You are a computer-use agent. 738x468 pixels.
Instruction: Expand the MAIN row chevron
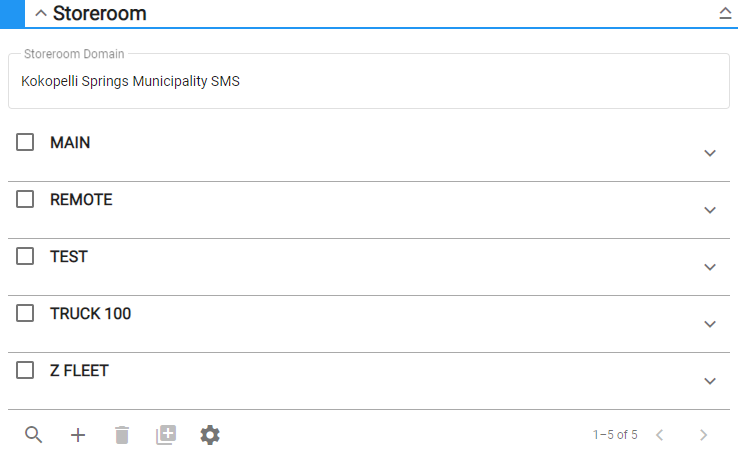click(710, 153)
